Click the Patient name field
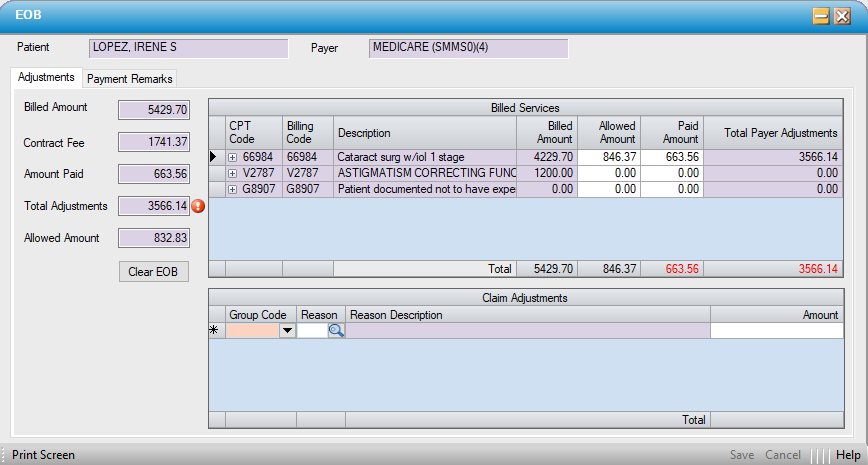Screen dimensions: 868x465 pyautogui.click(x=188, y=48)
